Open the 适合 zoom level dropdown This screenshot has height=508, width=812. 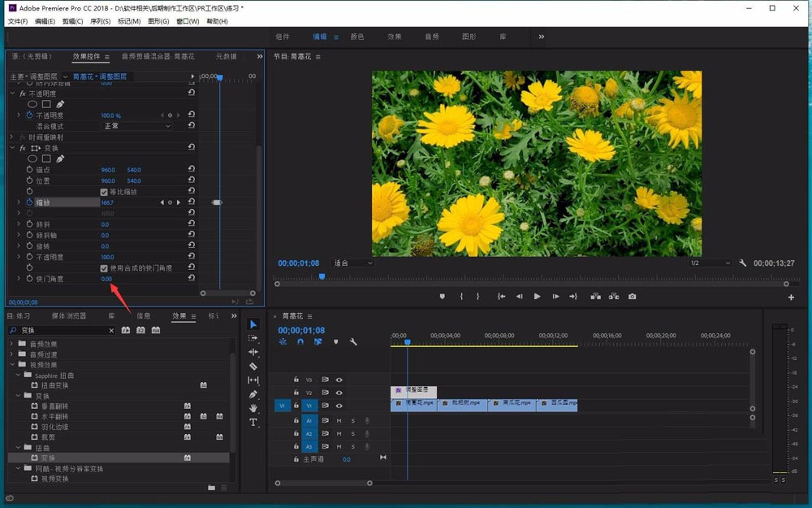353,263
